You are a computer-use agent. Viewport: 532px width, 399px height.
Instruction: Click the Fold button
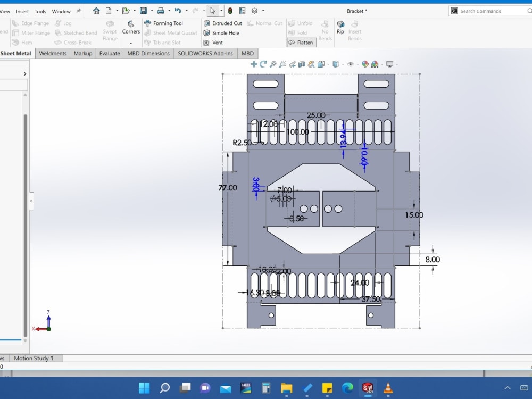pyautogui.click(x=298, y=32)
